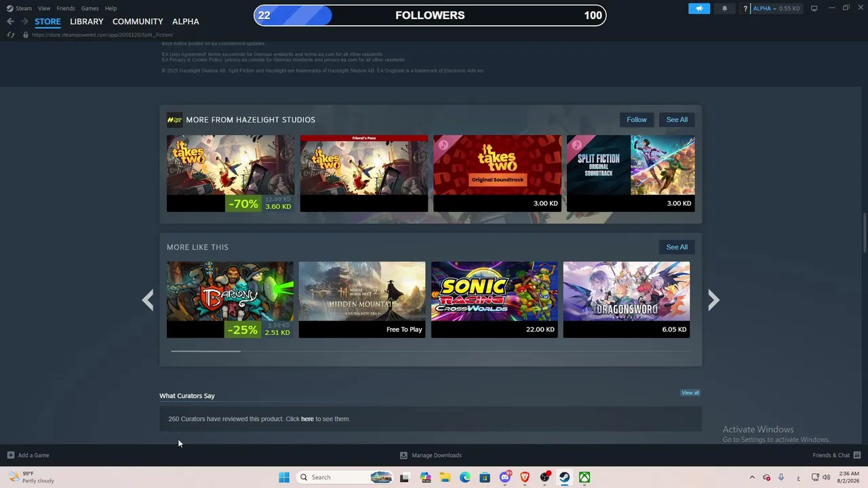
Task: Open the Xbox app from the taskbar
Action: [585, 477]
